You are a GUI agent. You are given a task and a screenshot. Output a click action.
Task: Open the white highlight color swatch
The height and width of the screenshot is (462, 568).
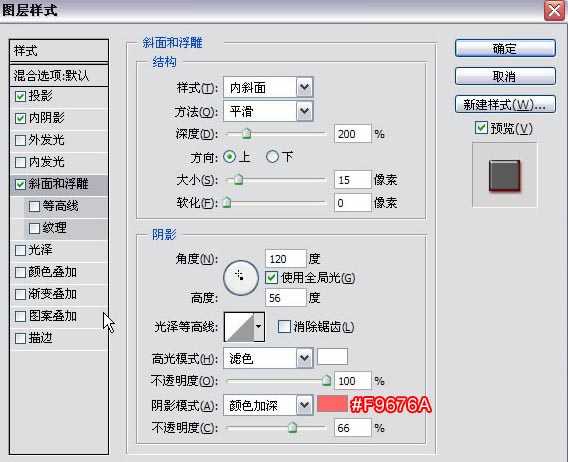click(333, 357)
